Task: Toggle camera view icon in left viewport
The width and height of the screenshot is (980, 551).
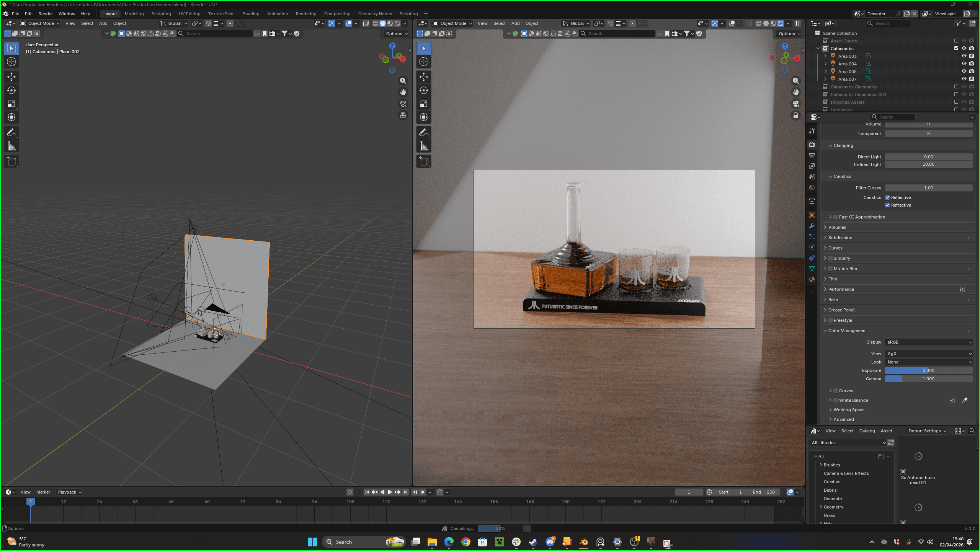Action: pos(403,104)
